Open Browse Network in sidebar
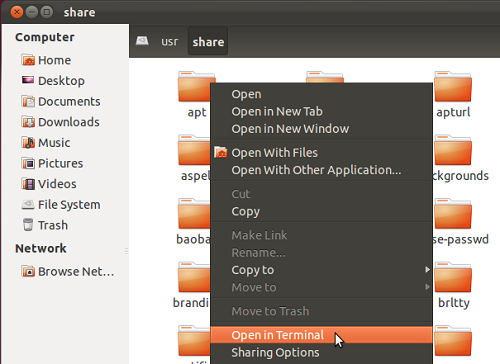Image resolution: width=500 pixels, height=364 pixels. [68, 271]
